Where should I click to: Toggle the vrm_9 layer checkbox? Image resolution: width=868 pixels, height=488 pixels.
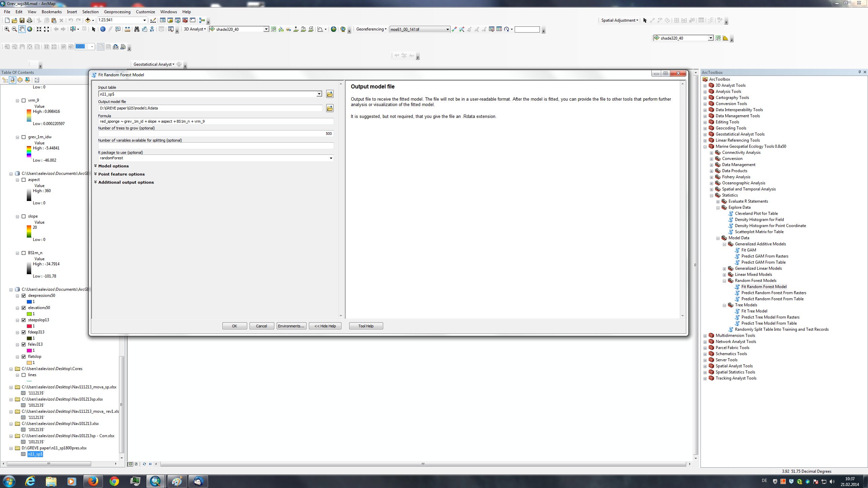[x=24, y=100]
